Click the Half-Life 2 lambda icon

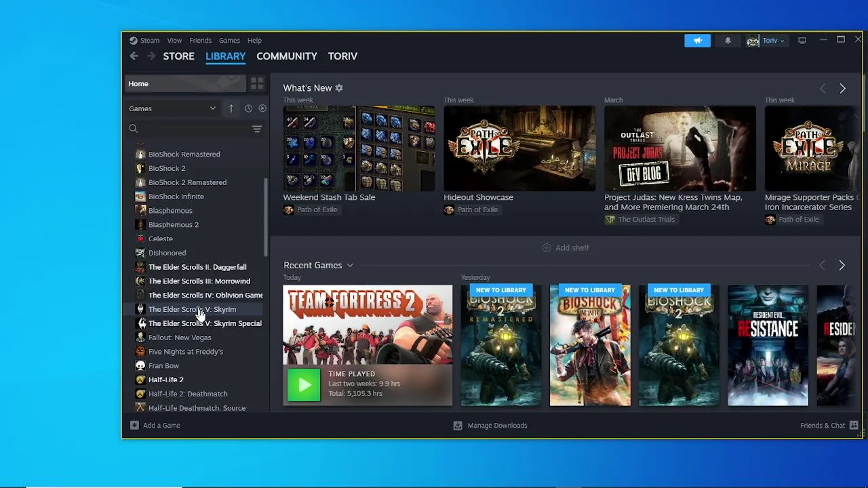pos(140,380)
